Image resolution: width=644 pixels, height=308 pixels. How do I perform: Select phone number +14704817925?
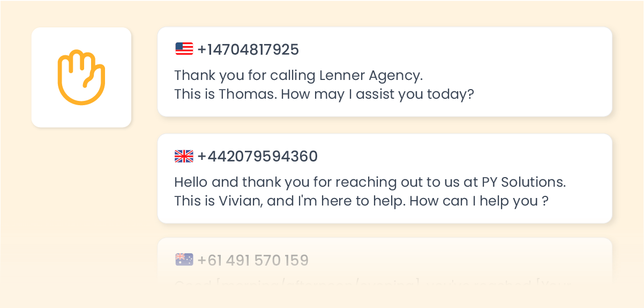click(x=248, y=50)
